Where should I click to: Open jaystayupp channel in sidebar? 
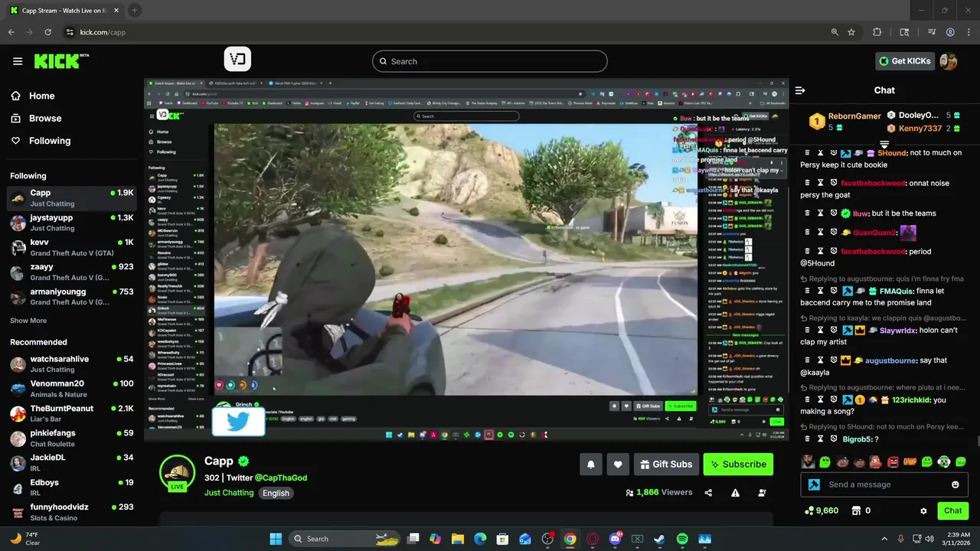click(x=72, y=223)
